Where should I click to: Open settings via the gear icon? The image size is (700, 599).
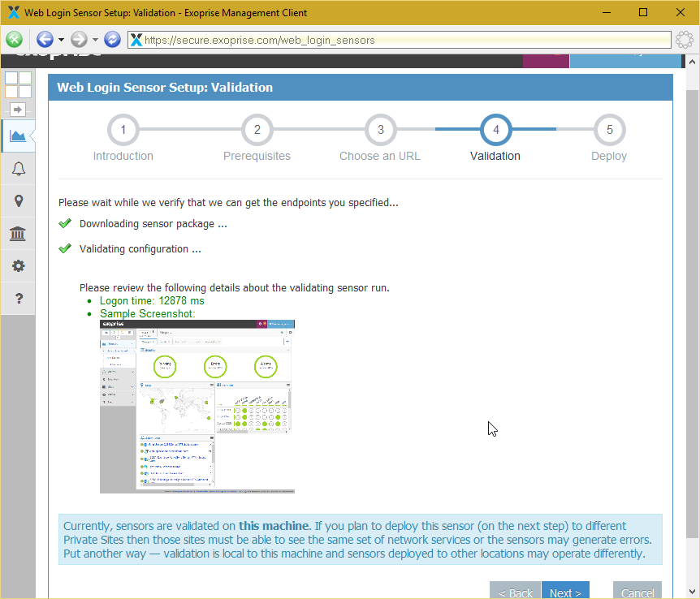click(19, 266)
